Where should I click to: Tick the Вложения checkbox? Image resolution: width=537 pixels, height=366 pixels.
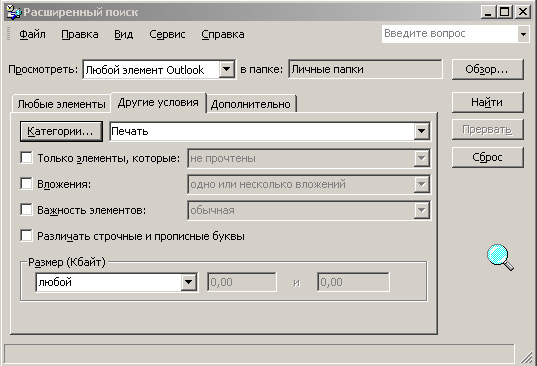click(x=26, y=184)
